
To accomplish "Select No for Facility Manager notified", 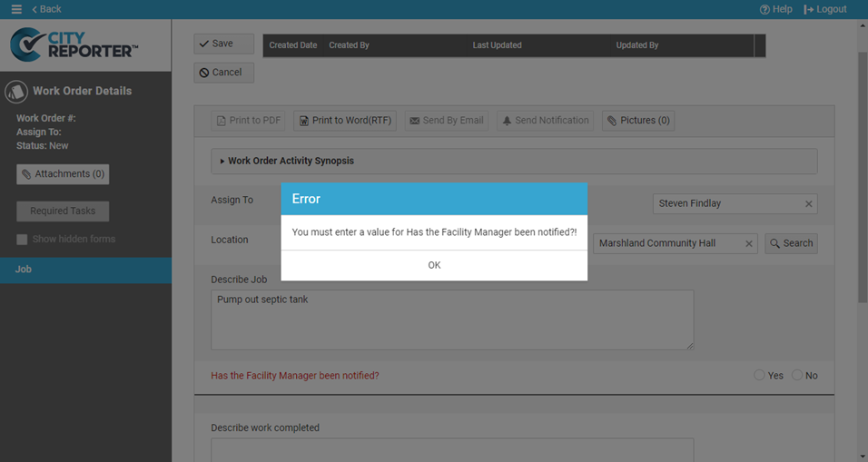I will (797, 375).
